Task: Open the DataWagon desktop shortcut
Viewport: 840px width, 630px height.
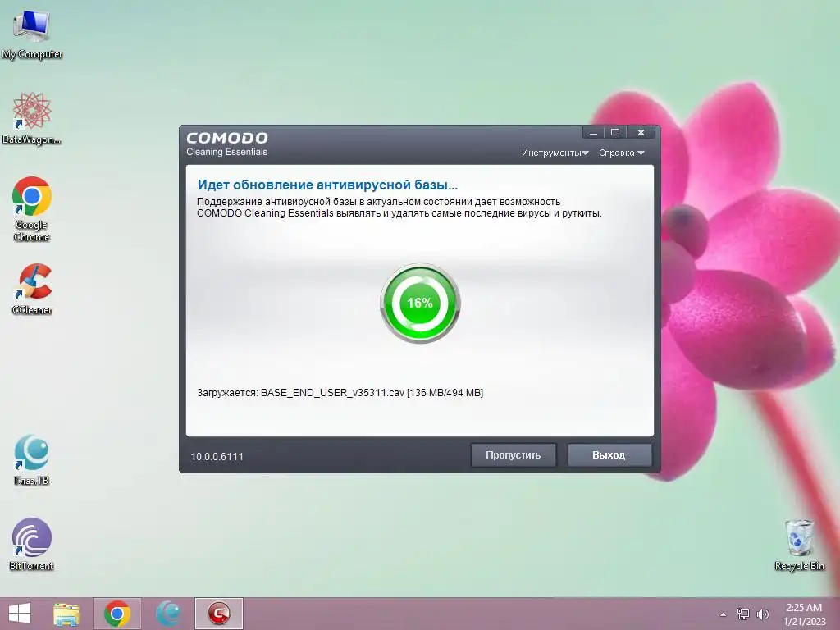Action: (x=32, y=119)
